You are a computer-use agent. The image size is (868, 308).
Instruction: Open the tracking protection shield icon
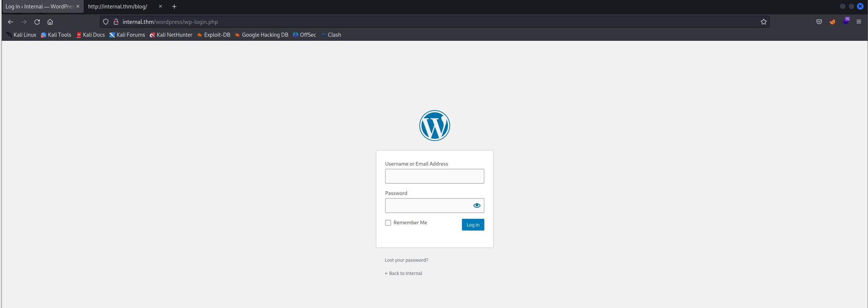106,22
